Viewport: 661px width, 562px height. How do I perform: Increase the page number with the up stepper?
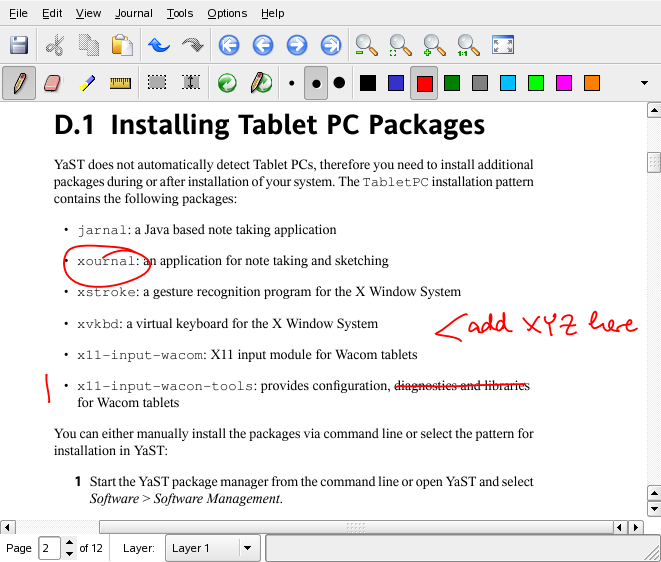click(69, 543)
